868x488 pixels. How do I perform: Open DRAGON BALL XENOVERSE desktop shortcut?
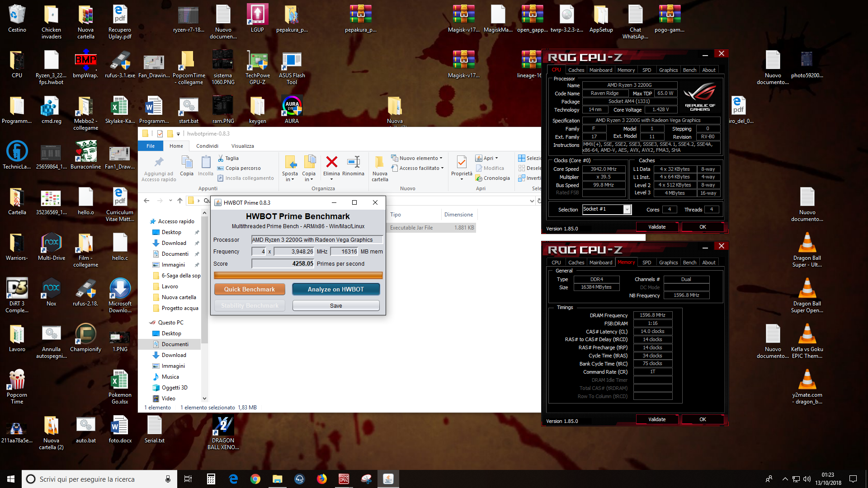(223, 432)
